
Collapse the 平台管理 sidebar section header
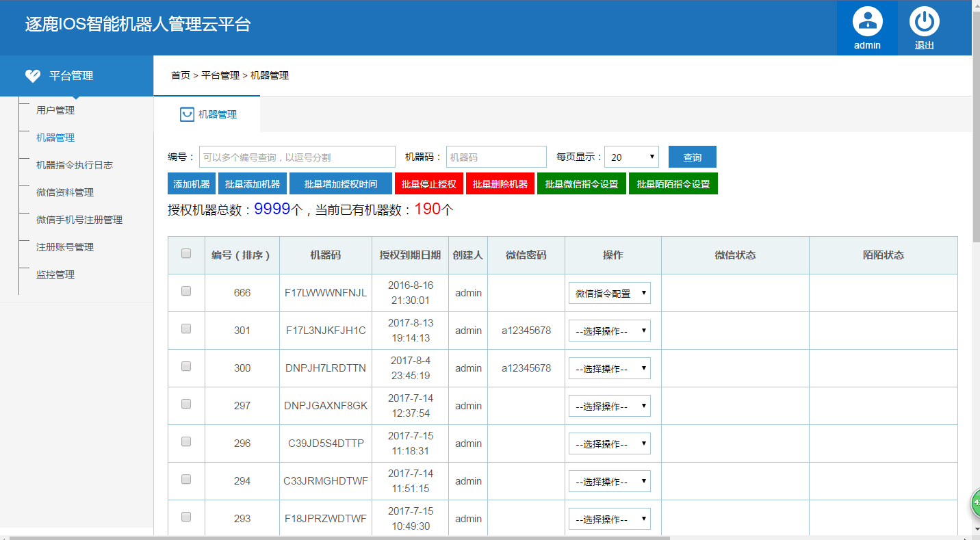[77, 76]
